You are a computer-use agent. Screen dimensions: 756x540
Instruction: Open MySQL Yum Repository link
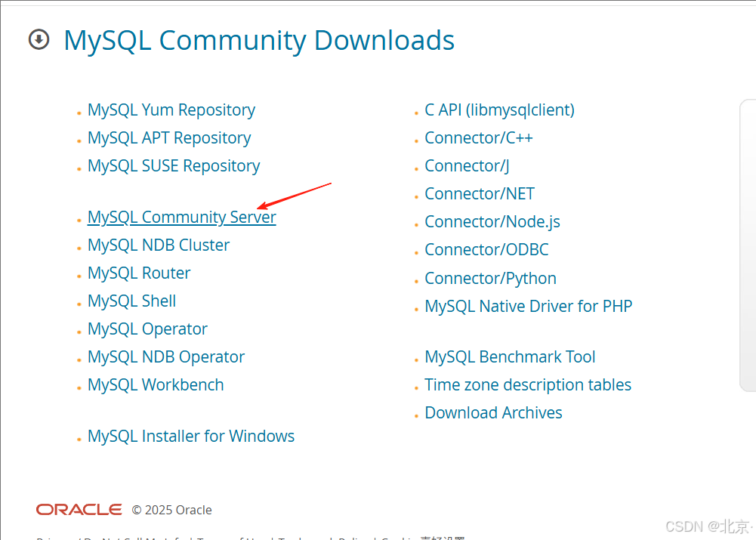pos(171,110)
